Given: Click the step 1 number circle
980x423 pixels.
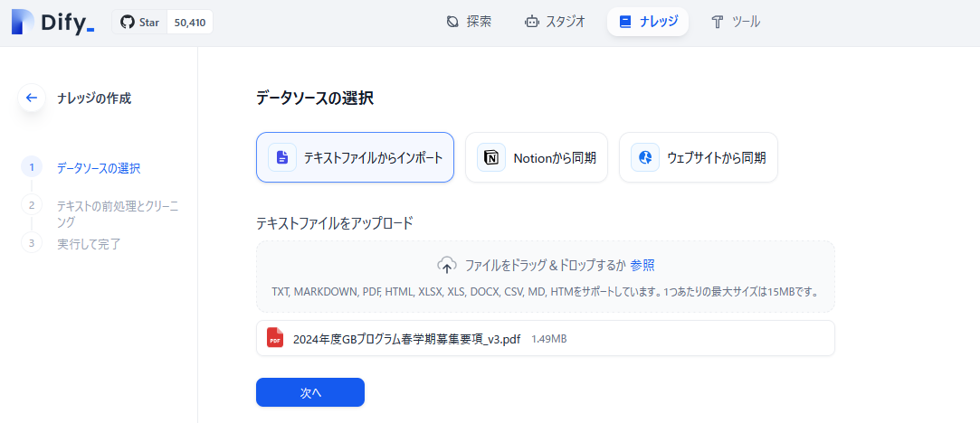Looking at the screenshot, I should pos(32,167).
